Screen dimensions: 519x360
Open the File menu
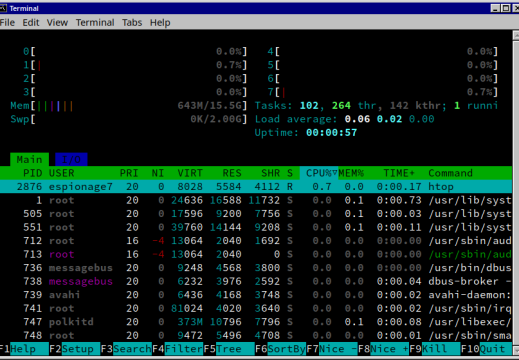click(7, 22)
